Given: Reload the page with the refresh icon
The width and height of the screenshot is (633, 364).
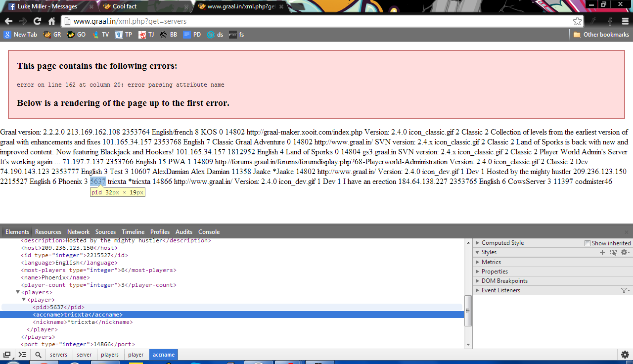Looking at the screenshot, I should coord(37,21).
